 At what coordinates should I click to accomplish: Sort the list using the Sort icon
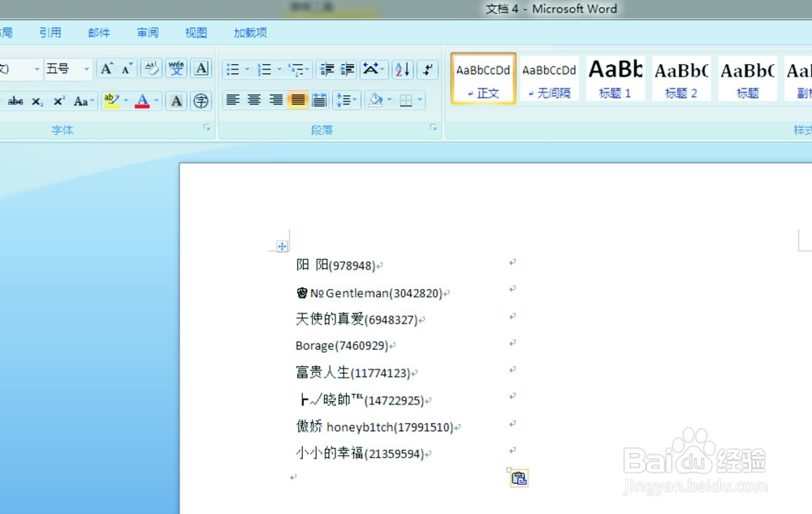pos(401,68)
